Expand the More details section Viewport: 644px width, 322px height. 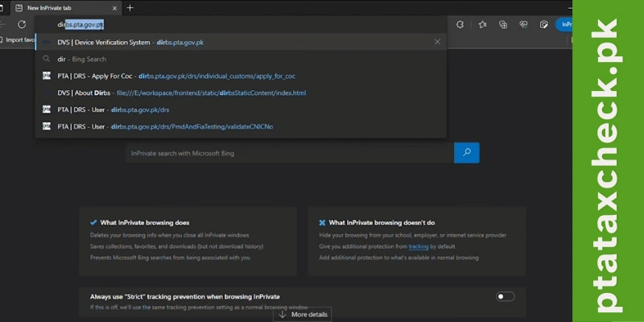pyautogui.click(x=304, y=314)
